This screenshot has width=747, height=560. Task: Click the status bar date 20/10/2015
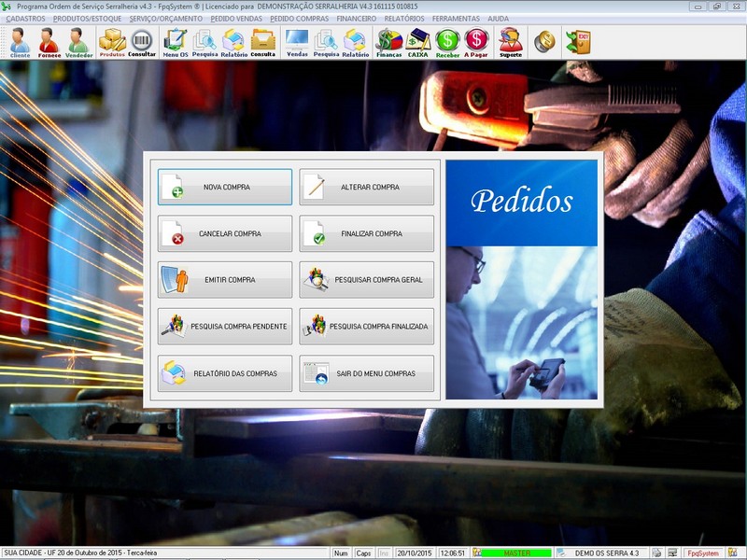pos(415,553)
